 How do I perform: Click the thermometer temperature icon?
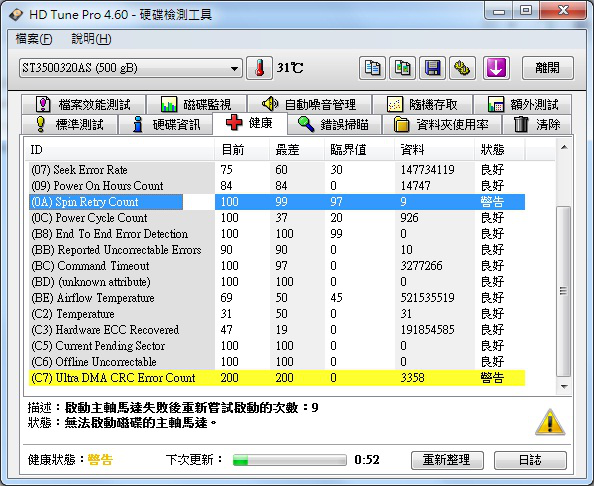point(259,68)
